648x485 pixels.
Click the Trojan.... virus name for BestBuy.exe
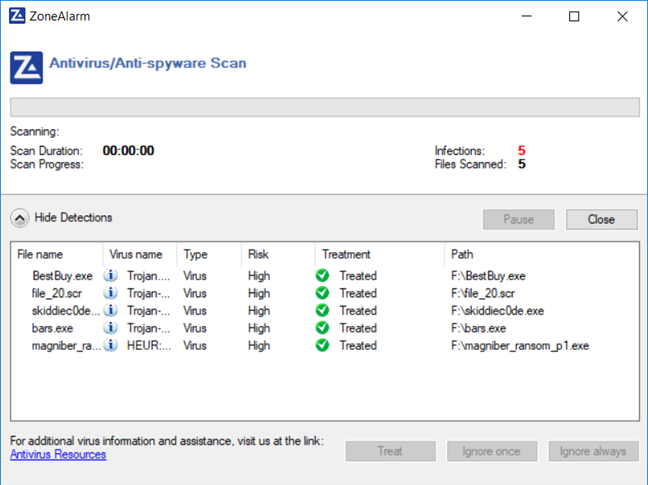[x=148, y=276]
